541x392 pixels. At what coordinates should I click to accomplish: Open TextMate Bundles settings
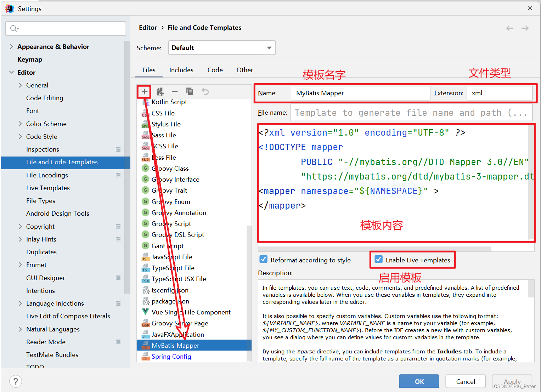tap(52, 355)
